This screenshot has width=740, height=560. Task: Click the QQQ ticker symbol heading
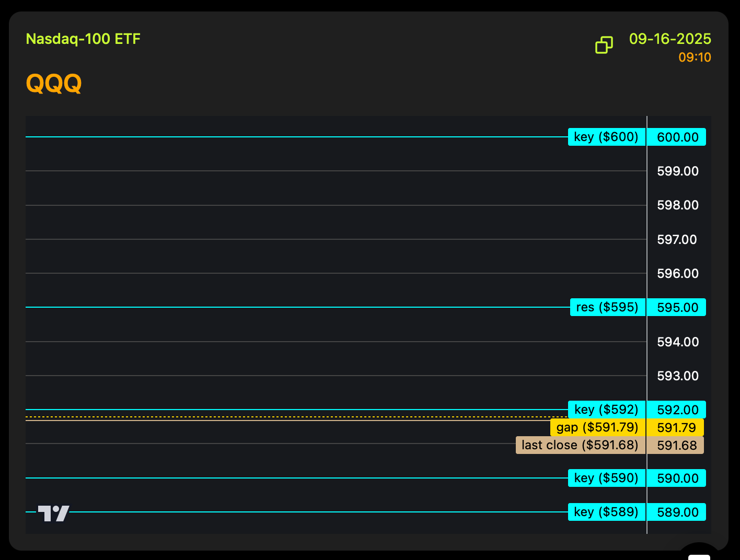pyautogui.click(x=54, y=83)
